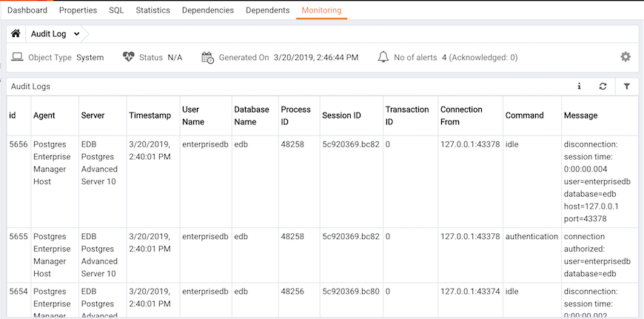This screenshot has width=644, height=319.
Task: Click the enterprisedb user in row 5656
Action: tap(205, 144)
